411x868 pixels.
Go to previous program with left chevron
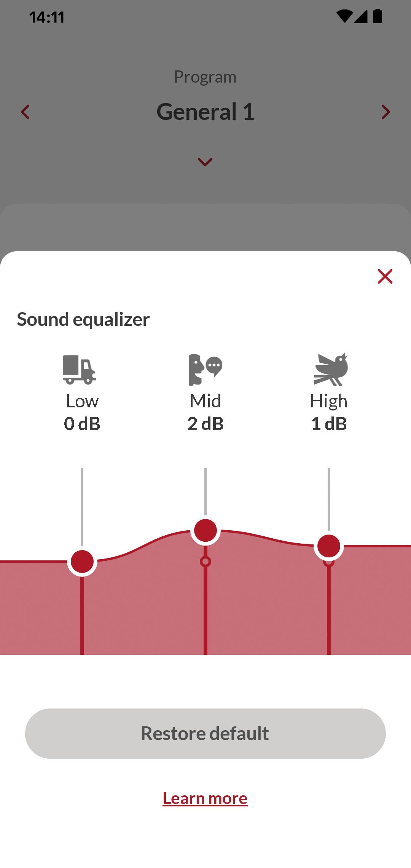click(x=25, y=112)
